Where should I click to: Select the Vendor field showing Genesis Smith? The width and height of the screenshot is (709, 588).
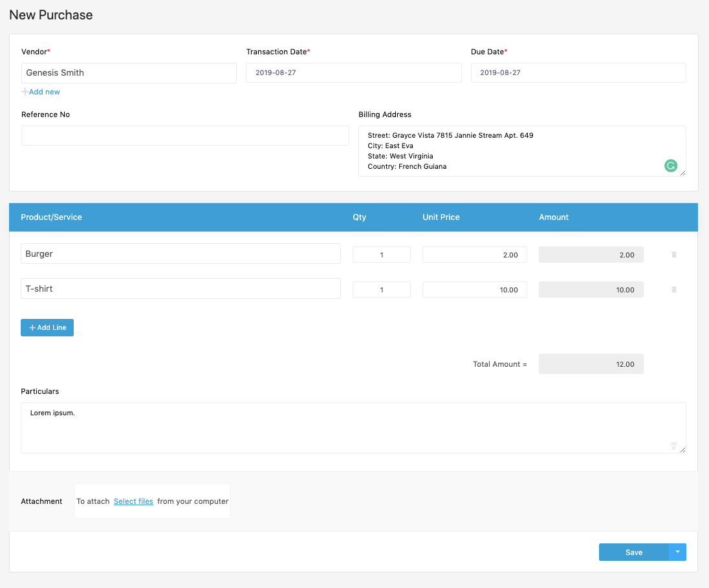tap(129, 72)
